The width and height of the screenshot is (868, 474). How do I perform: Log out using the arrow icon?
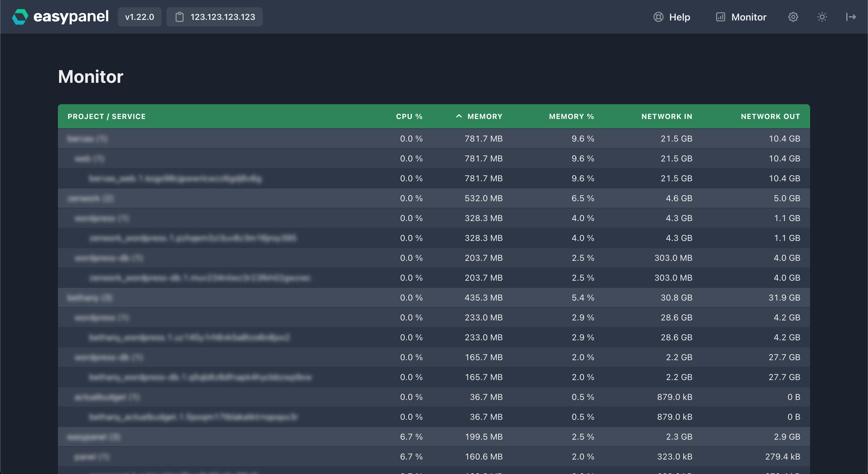coord(851,17)
